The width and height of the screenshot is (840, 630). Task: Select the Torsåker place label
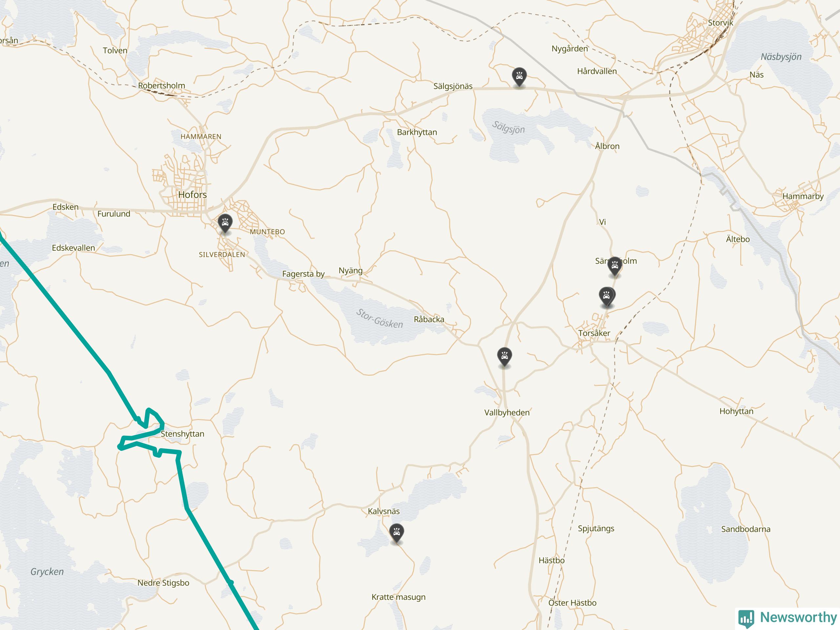[x=594, y=333]
